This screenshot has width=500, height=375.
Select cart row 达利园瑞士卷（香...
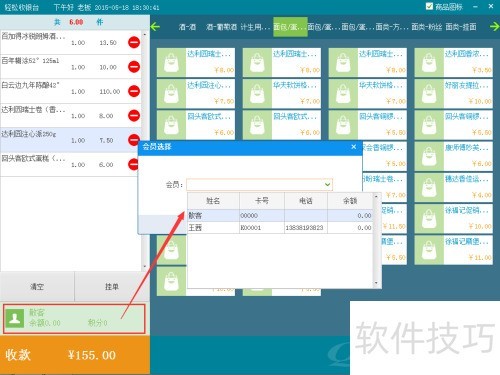tap(71, 115)
